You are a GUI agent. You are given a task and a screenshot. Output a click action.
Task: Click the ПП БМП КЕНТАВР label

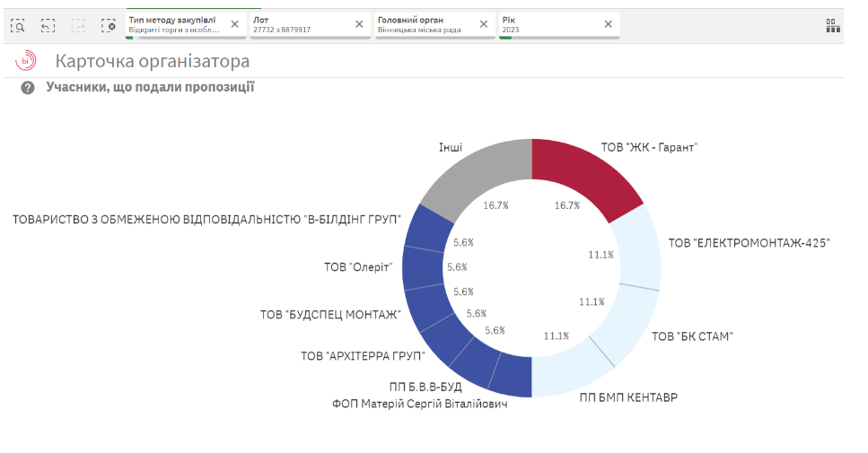tap(628, 396)
